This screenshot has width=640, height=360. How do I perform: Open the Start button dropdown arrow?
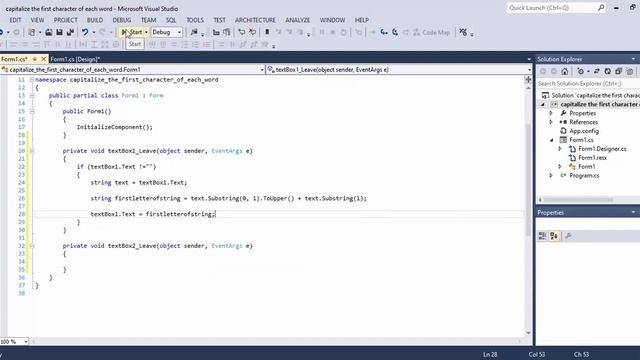pyautogui.click(x=146, y=32)
